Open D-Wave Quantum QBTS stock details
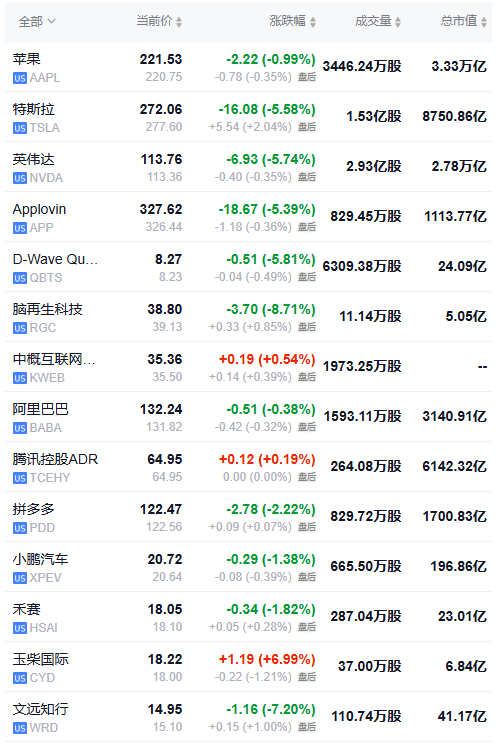498x752 pixels. tap(249, 267)
